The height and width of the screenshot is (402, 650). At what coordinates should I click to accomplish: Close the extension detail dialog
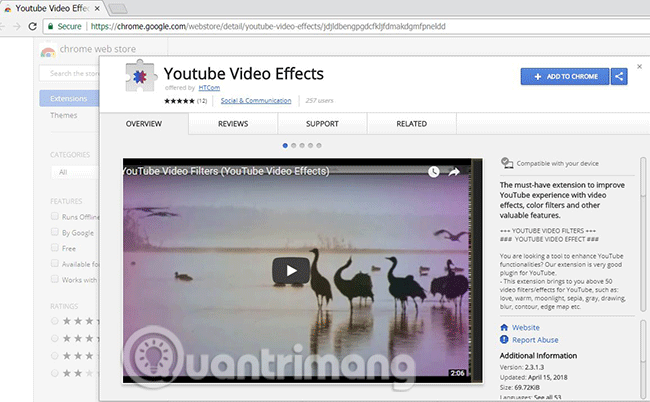pos(639,66)
